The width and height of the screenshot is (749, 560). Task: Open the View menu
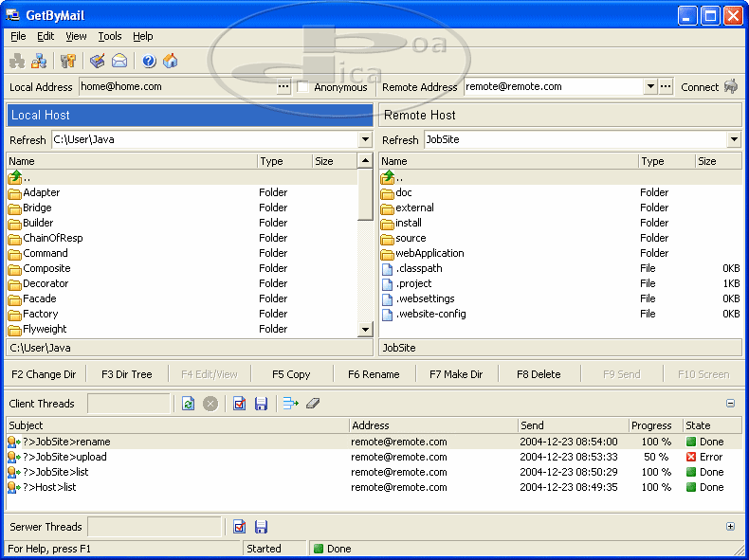click(76, 36)
